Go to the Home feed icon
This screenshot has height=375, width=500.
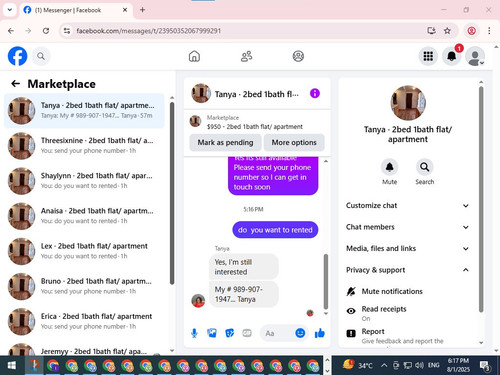[194, 56]
